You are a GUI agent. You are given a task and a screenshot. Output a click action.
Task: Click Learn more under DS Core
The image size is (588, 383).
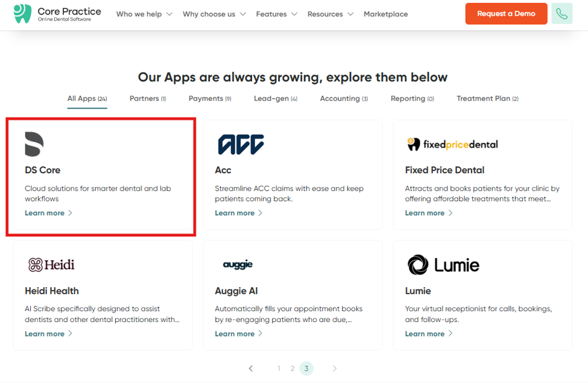[x=48, y=213]
